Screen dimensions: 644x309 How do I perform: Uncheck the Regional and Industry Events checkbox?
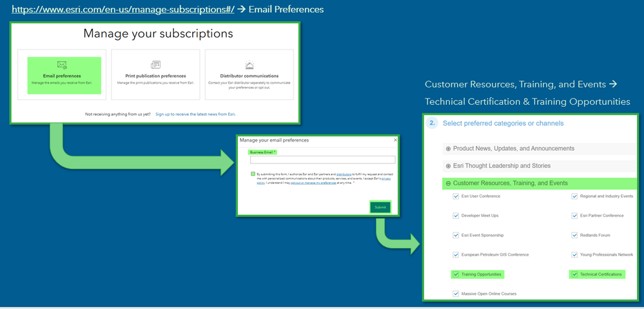pyautogui.click(x=574, y=196)
